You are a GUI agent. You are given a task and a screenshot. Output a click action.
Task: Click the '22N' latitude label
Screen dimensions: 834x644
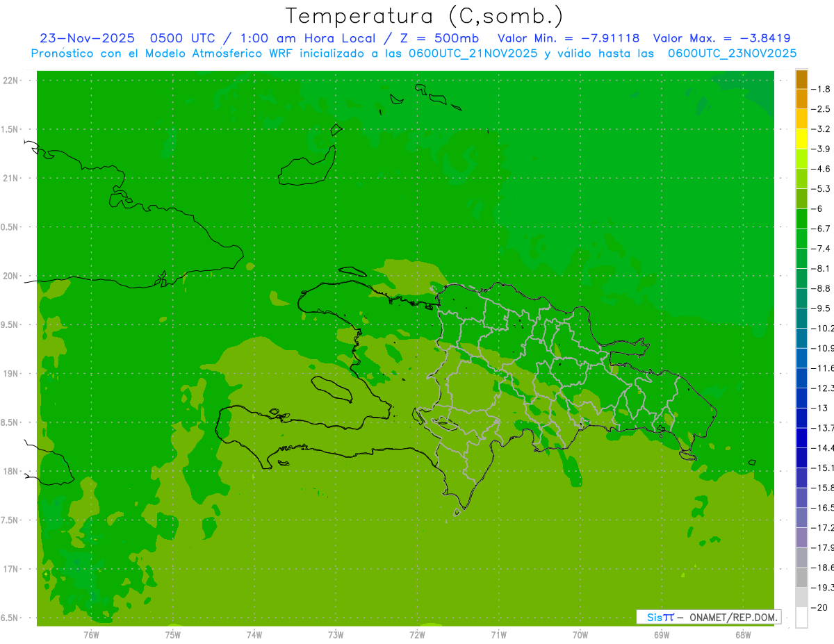(x=11, y=81)
